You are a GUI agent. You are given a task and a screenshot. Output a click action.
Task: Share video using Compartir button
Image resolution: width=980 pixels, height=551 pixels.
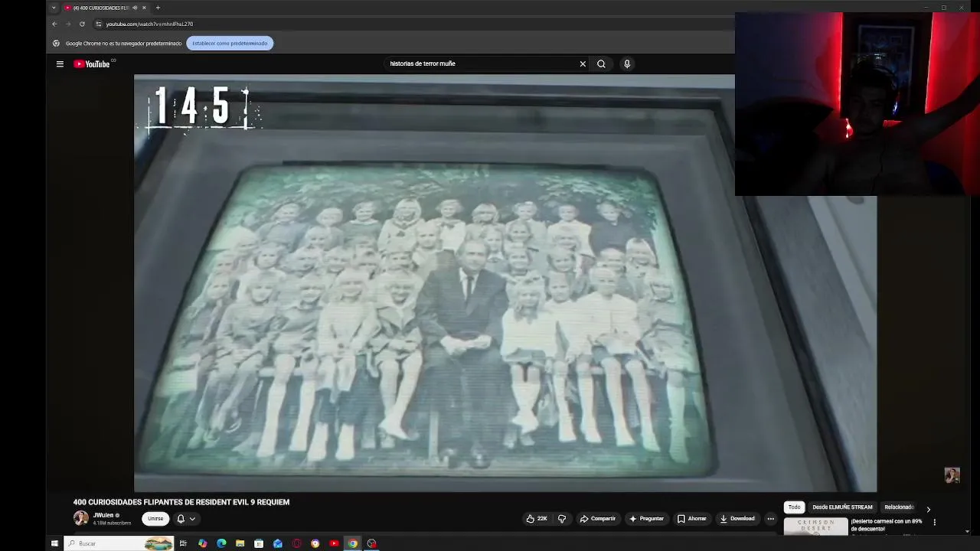tap(598, 519)
